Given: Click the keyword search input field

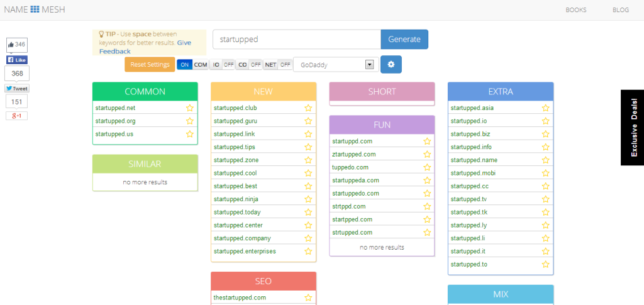Looking at the screenshot, I should (x=296, y=39).
